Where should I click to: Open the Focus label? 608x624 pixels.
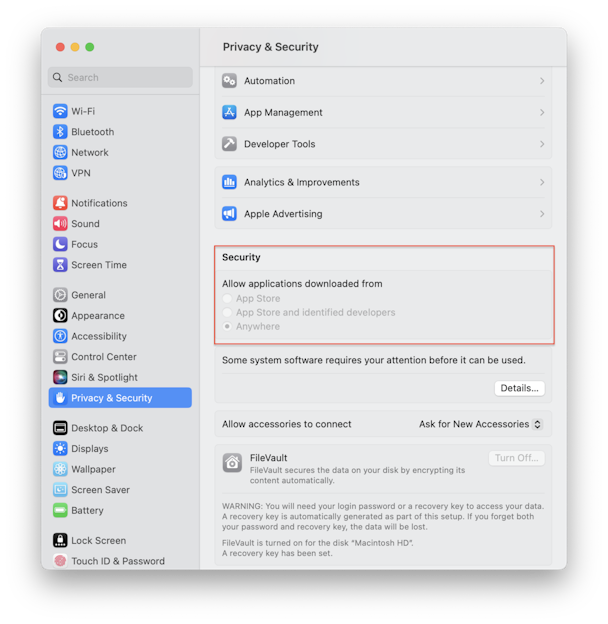[x=84, y=244]
